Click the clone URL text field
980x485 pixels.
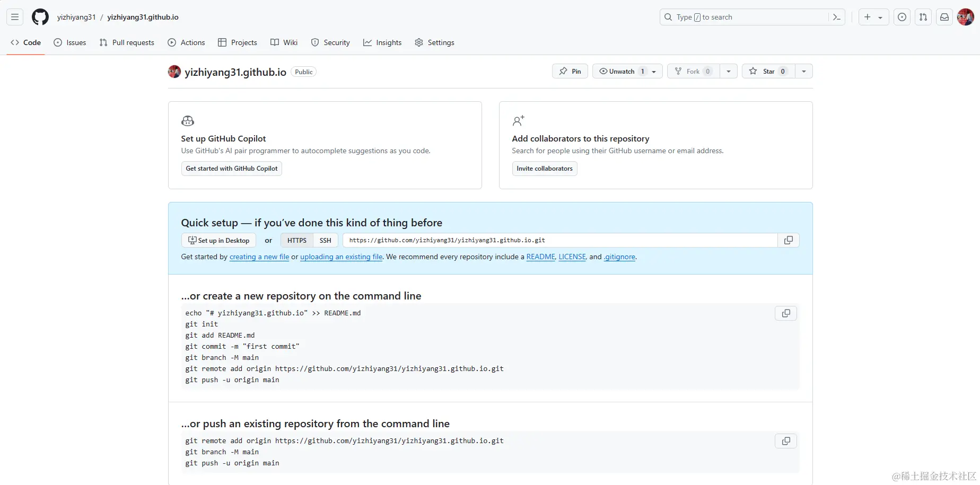[560, 240]
